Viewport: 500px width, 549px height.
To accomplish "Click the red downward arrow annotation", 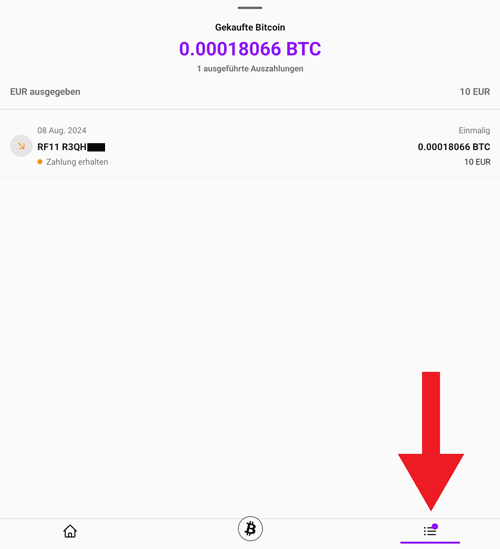I will [431, 441].
